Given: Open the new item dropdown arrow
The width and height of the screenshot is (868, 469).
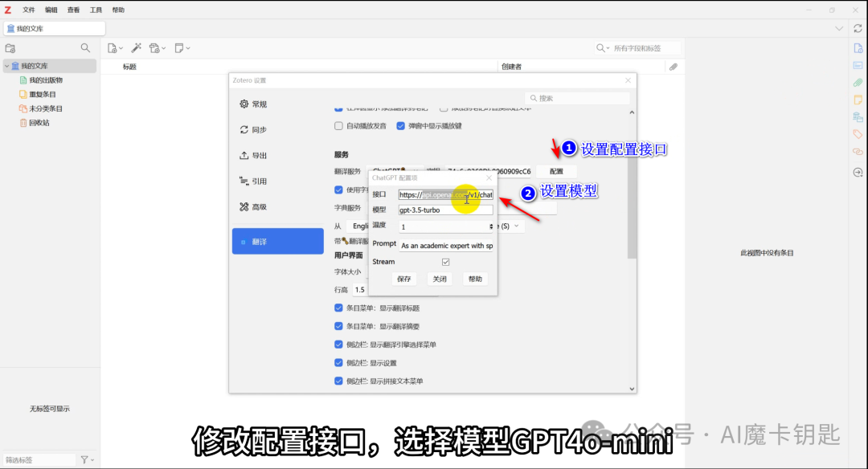Looking at the screenshot, I should (x=121, y=49).
